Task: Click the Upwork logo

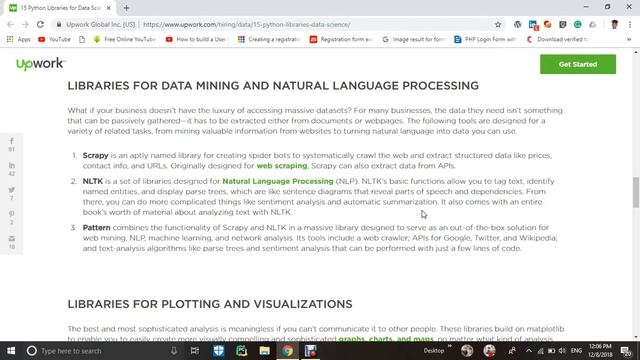Action: [40, 64]
